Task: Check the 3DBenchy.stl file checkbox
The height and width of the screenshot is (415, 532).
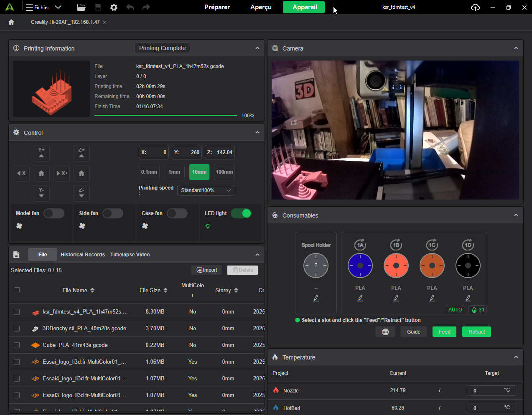Action: click(17, 329)
